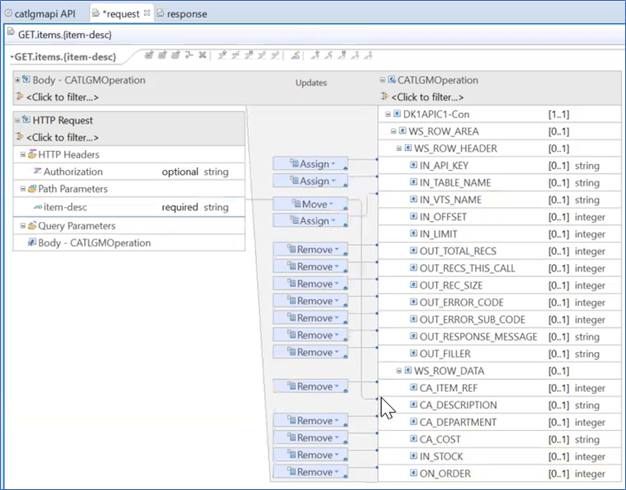The height and width of the screenshot is (490, 626).
Task: Click the HTTP Headers folder icon
Action: (x=32, y=154)
